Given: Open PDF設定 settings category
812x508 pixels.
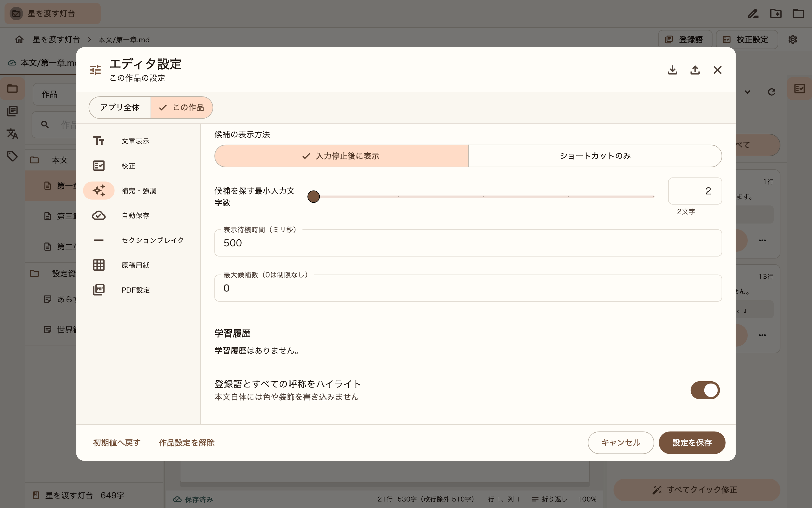Looking at the screenshot, I should pos(138,290).
